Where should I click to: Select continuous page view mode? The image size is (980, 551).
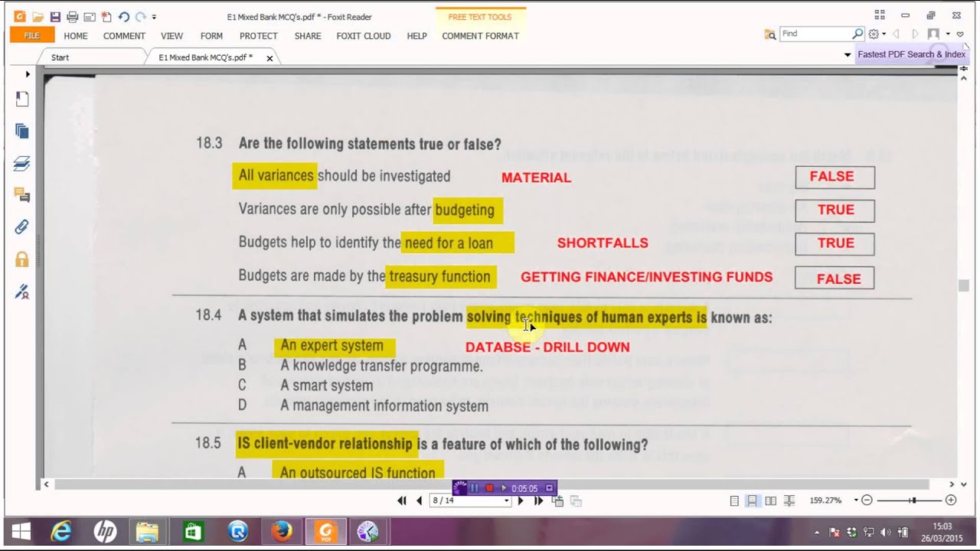click(x=753, y=500)
